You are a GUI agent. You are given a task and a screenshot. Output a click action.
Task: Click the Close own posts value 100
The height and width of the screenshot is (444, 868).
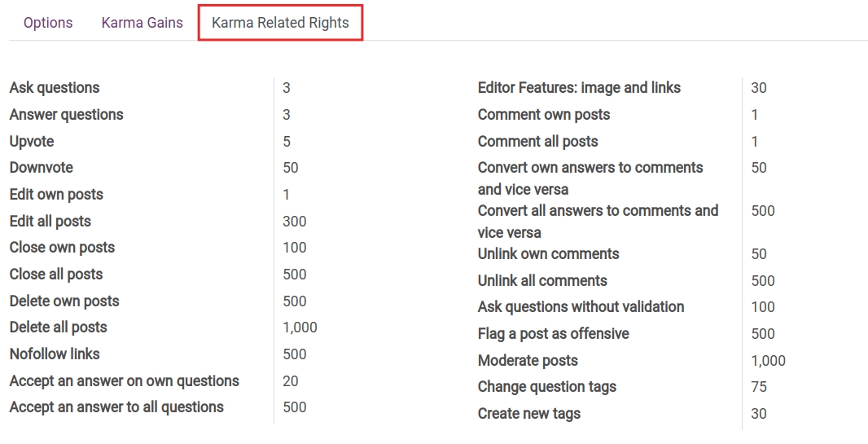click(x=295, y=248)
